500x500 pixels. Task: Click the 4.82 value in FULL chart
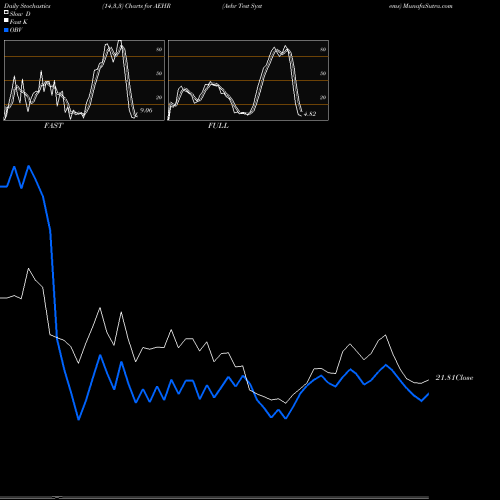[x=310, y=114]
